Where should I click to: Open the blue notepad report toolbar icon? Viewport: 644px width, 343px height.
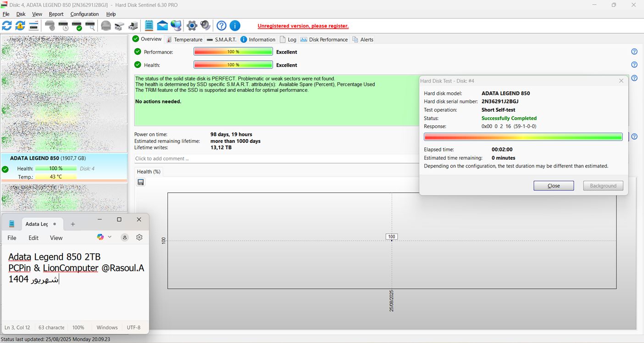pos(149,26)
